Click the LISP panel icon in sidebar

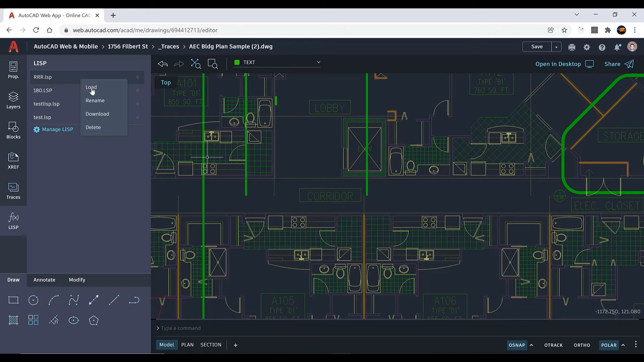point(13,220)
